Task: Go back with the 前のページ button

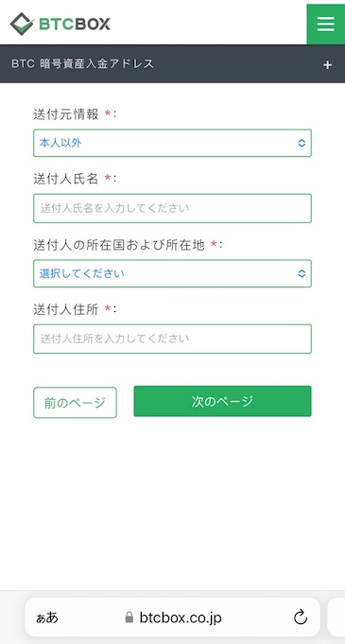Action: [76, 403]
